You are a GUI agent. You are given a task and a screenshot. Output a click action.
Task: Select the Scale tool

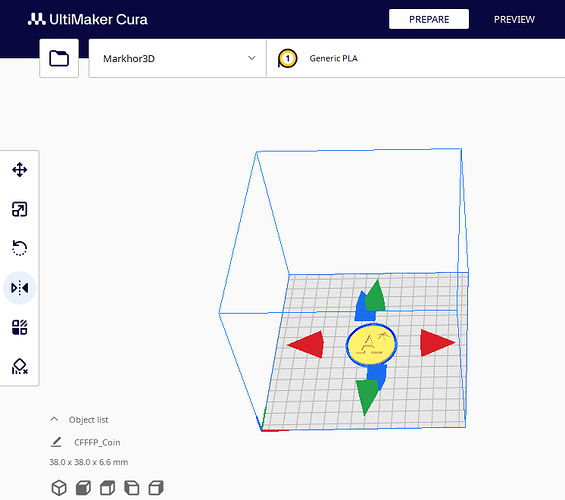pyautogui.click(x=19, y=209)
